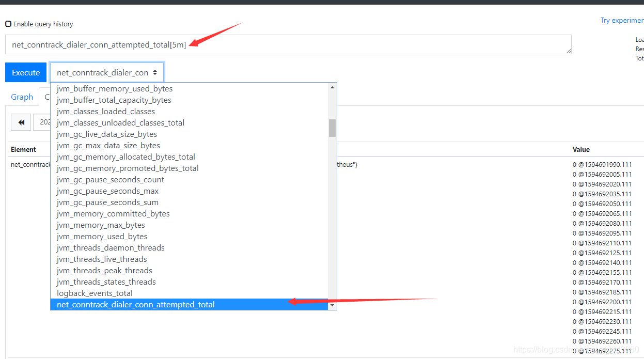Click value 0 @1594691990.111
Viewport: 644px width, 359px height.
(x=602, y=164)
